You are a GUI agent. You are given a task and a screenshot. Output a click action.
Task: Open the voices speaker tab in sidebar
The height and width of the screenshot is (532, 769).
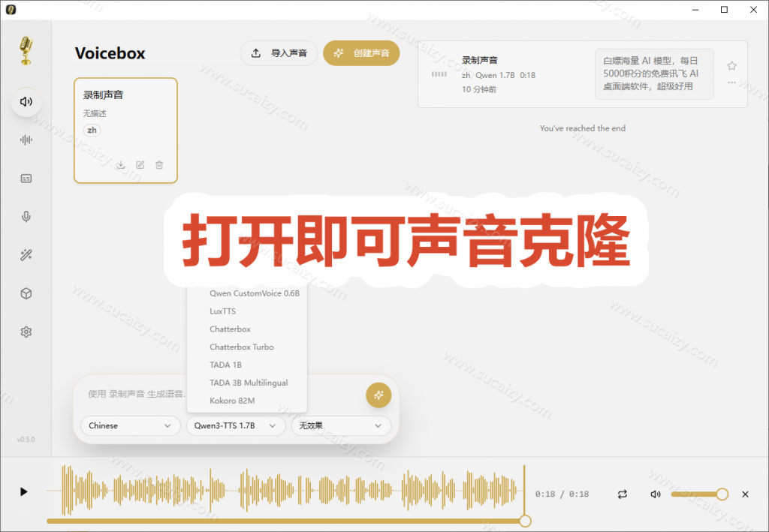pos(26,102)
